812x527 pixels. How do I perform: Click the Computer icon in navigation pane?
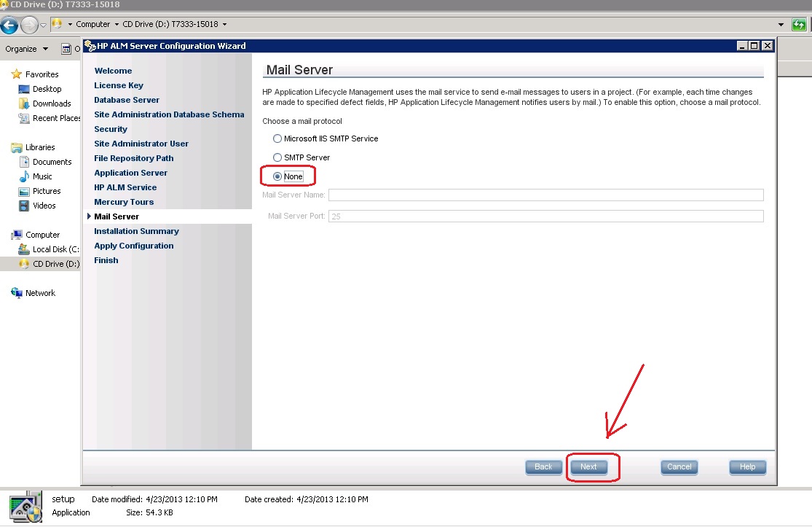click(17, 235)
